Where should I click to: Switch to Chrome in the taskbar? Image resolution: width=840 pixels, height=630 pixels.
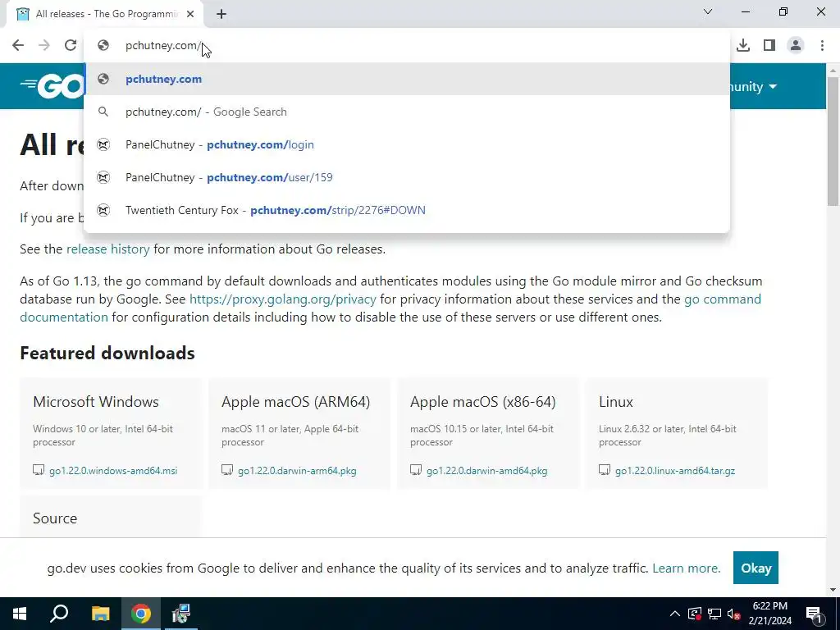click(x=141, y=614)
